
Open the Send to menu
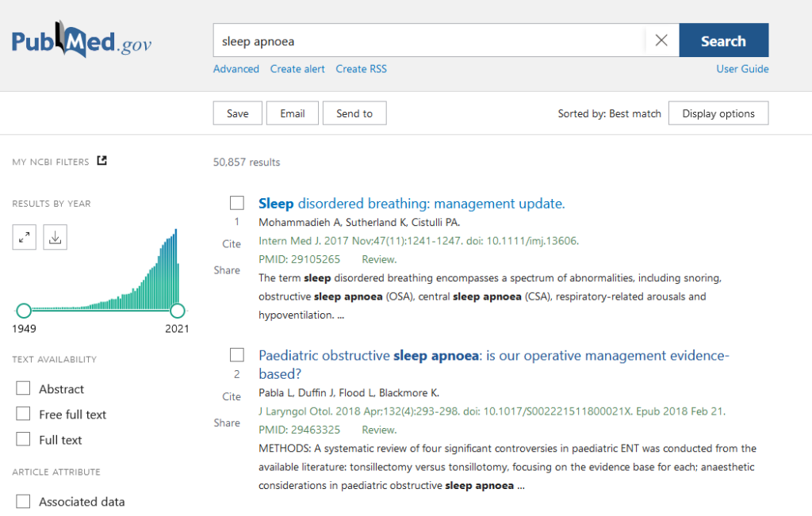point(354,113)
